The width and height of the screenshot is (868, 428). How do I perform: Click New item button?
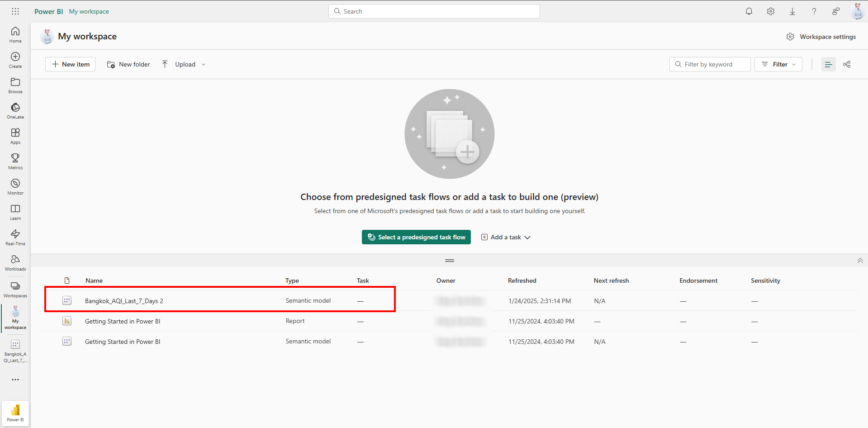coord(70,64)
